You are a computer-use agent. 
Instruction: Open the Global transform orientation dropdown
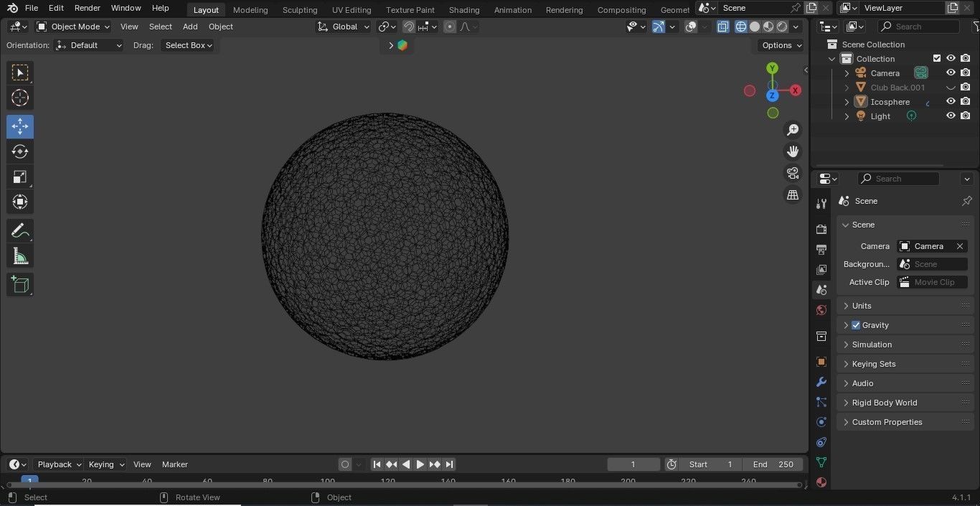point(344,27)
